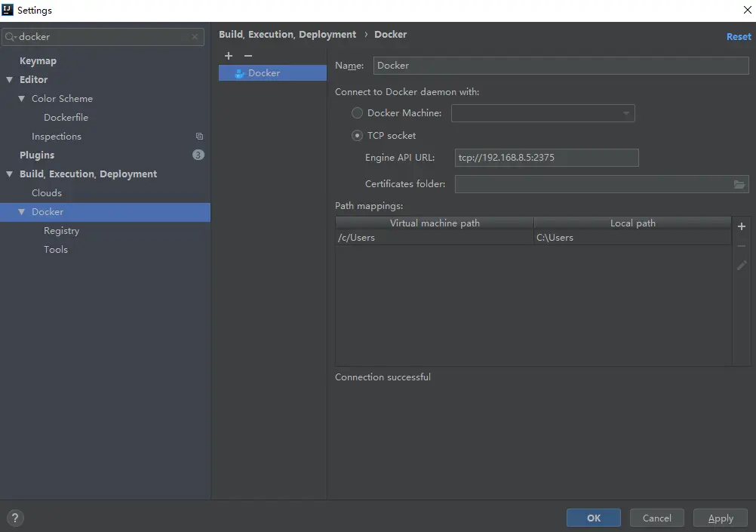Click Local path column header
Viewport: 756px width, 532px height.
tap(632, 223)
